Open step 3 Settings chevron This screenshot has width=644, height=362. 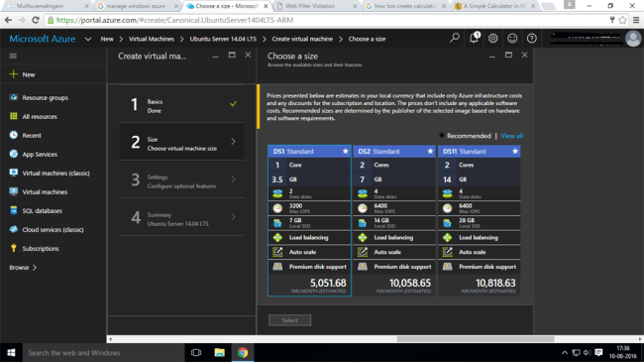point(233,179)
